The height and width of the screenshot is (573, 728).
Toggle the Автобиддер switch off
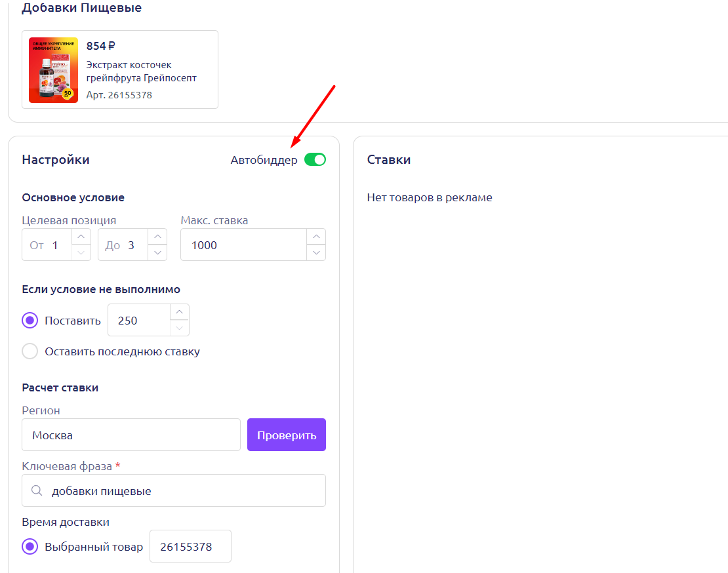315,160
